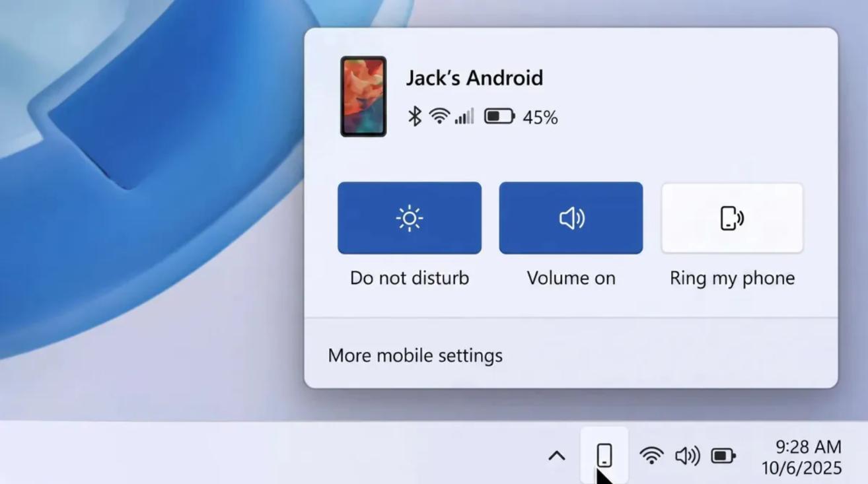Click the phone icon in the taskbar tray
The image size is (868, 484).
tap(604, 455)
